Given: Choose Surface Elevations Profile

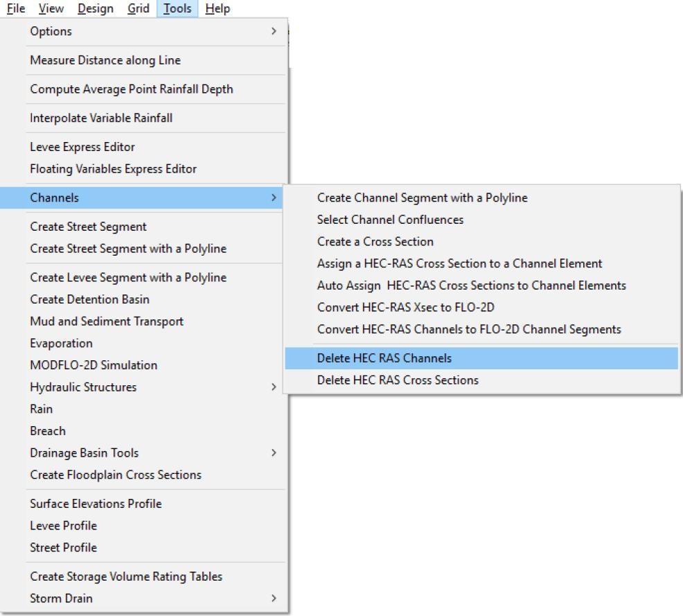Looking at the screenshot, I should [x=96, y=504].
